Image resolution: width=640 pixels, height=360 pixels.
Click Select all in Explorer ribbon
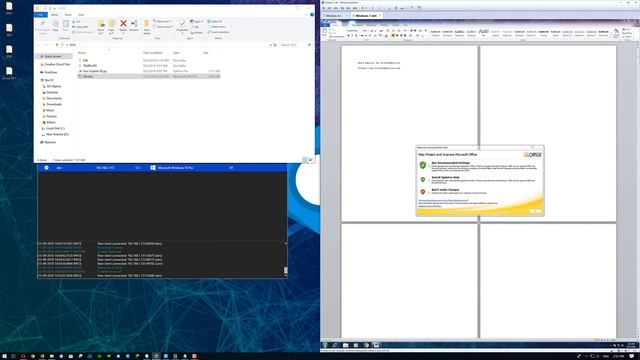[x=215, y=21]
